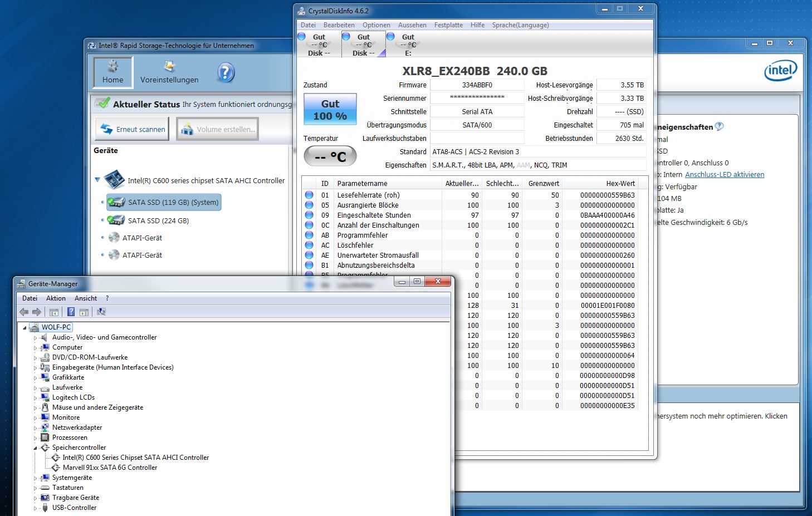
Task: Expand DVD/CD-ROM-Laufwerke node
Action: (x=35, y=358)
